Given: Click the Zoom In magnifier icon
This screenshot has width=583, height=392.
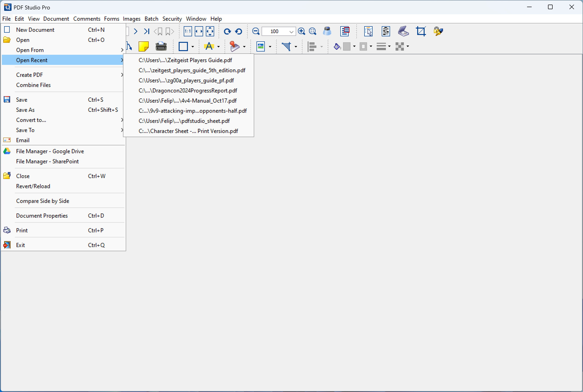Looking at the screenshot, I should point(301,31).
